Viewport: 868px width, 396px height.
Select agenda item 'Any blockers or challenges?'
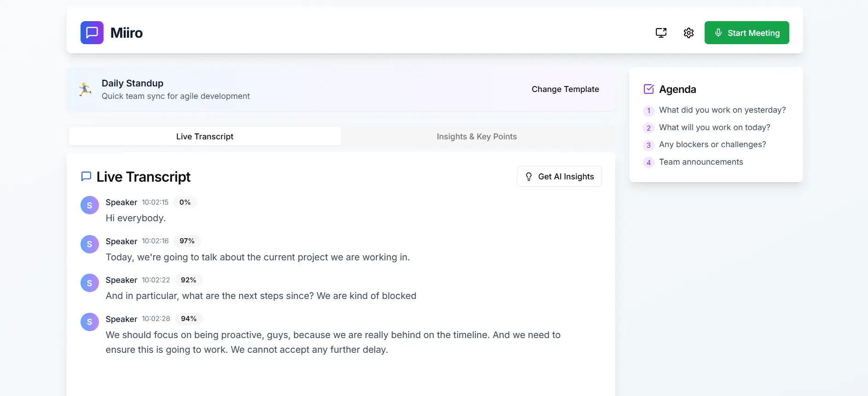712,144
